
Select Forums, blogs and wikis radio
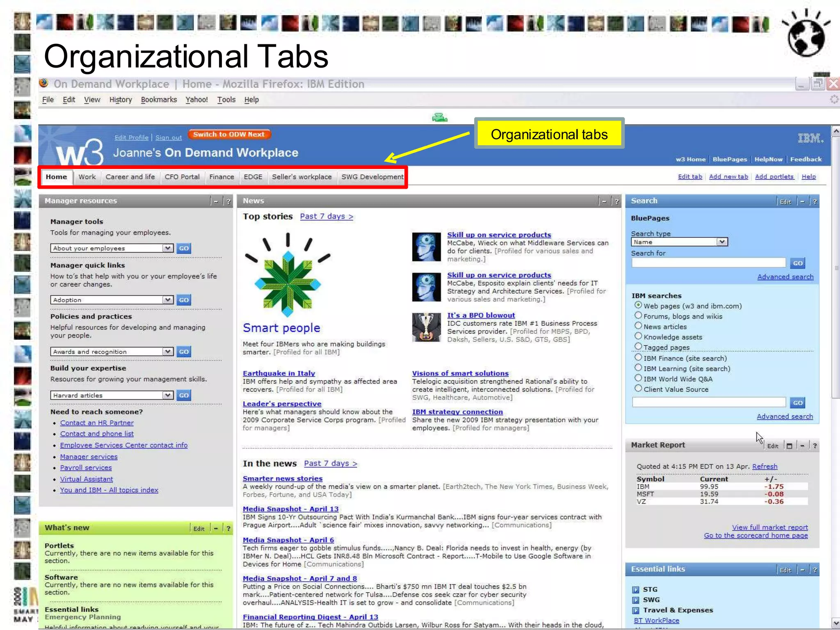(638, 315)
